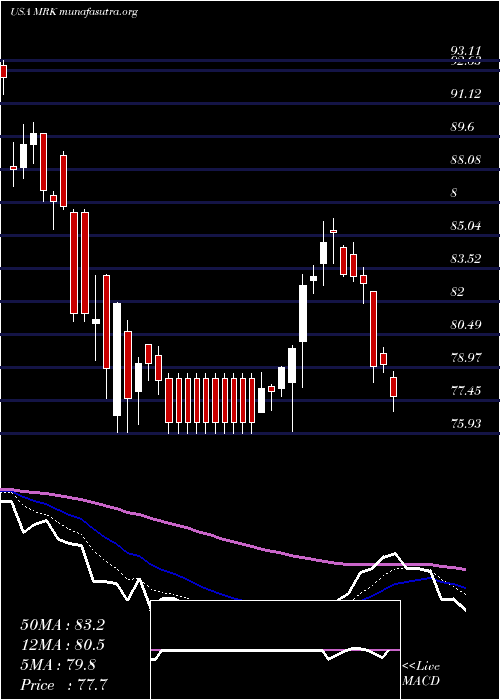500x700 pixels.
Task: Click the 75.93 price axis label
Action: pos(466,424)
